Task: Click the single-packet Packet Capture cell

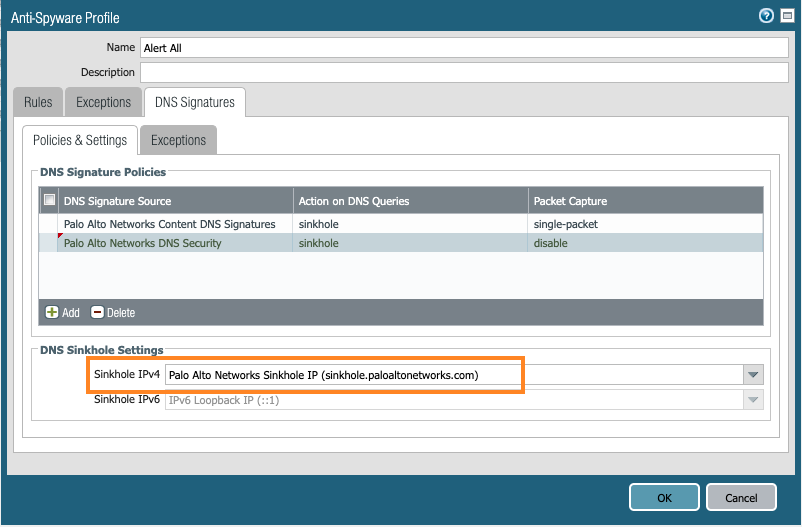Action: pyautogui.click(x=565, y=224)
